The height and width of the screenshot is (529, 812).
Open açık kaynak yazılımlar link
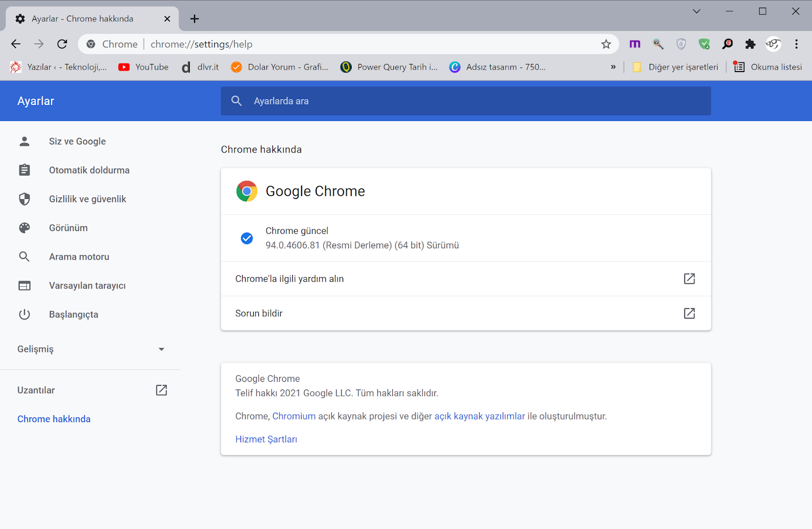coord(480,416)
